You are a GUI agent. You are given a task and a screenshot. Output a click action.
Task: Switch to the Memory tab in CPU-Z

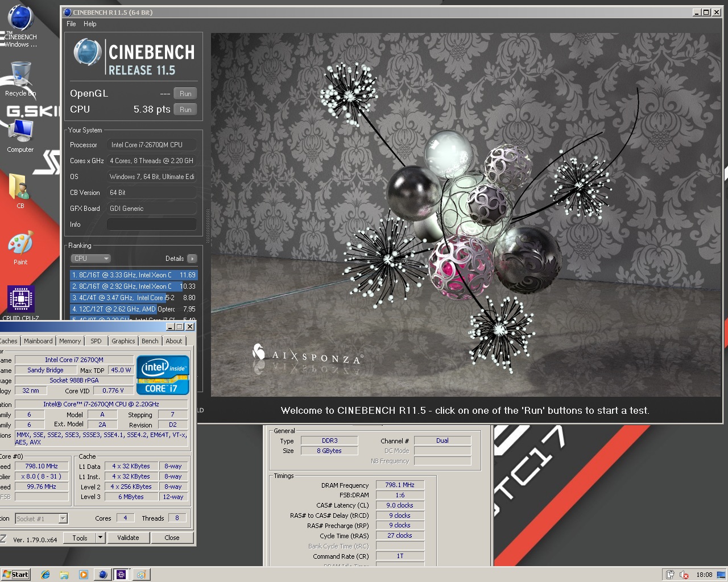(x=70, y=341)
